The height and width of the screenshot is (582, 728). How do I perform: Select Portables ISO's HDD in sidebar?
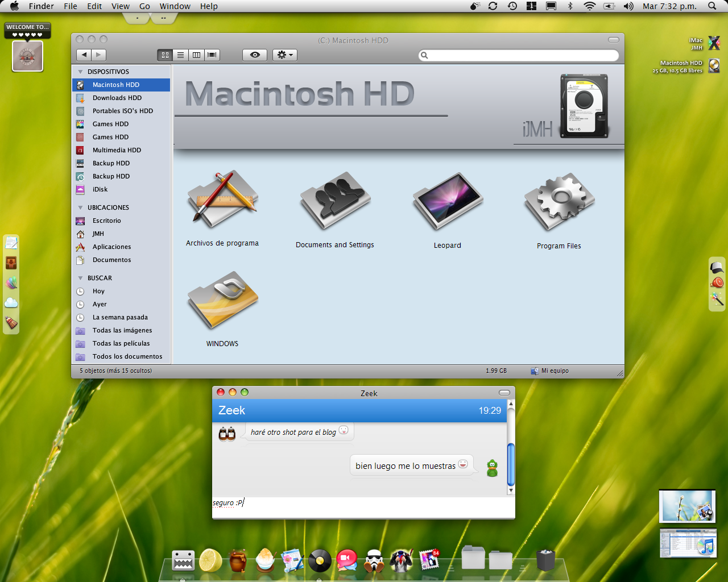click(x=121, y=111)
